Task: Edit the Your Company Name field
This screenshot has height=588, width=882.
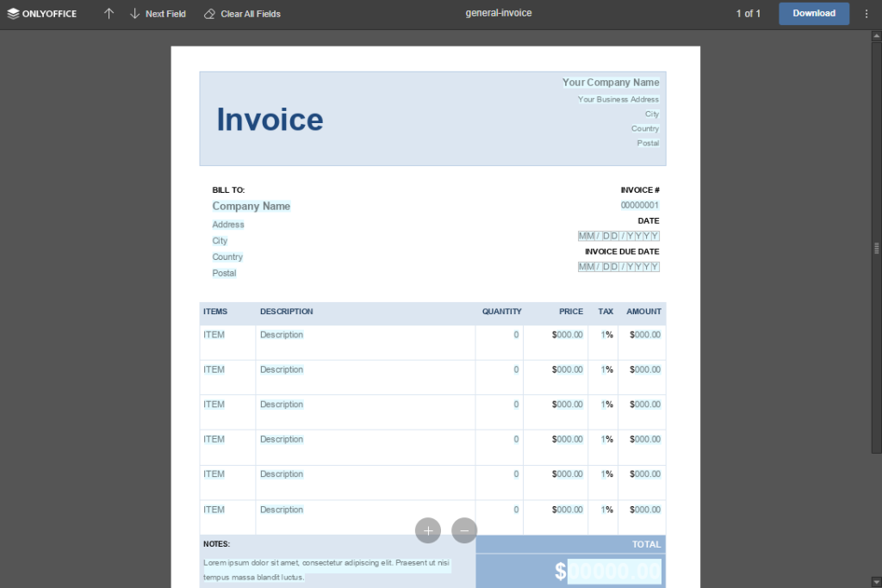Action: [611, 82]
